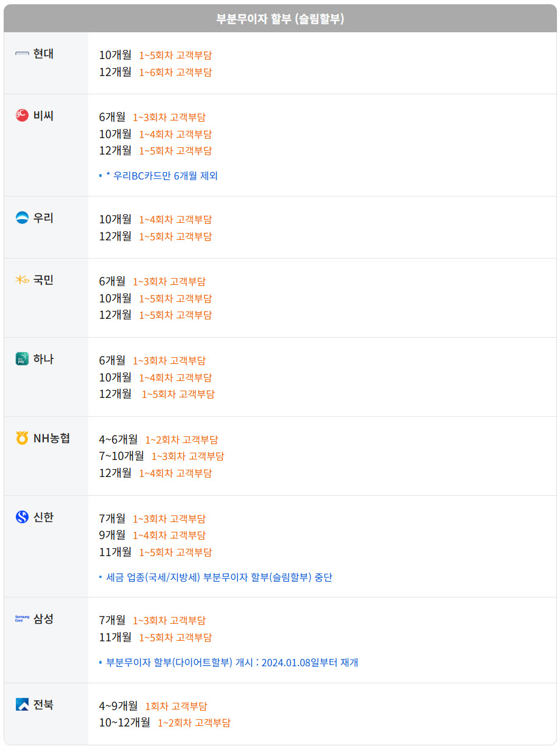Select the 4~6개월 installment period text

[x=119, y=439]
